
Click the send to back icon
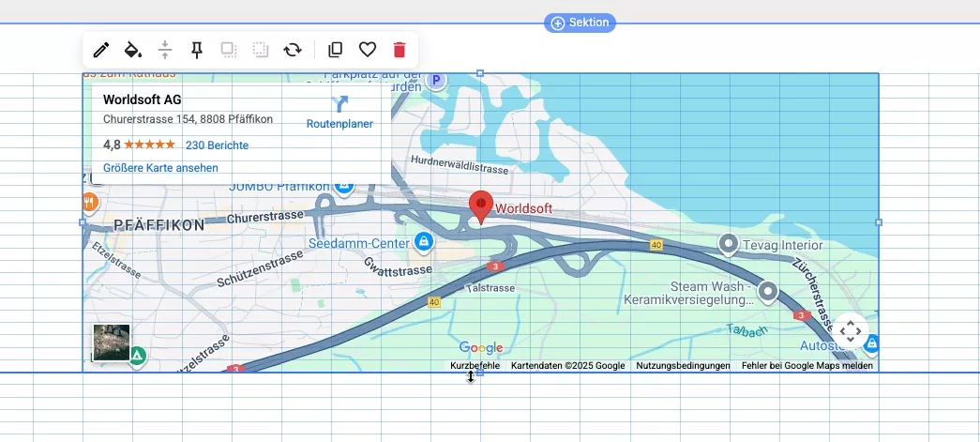point(261,51)
